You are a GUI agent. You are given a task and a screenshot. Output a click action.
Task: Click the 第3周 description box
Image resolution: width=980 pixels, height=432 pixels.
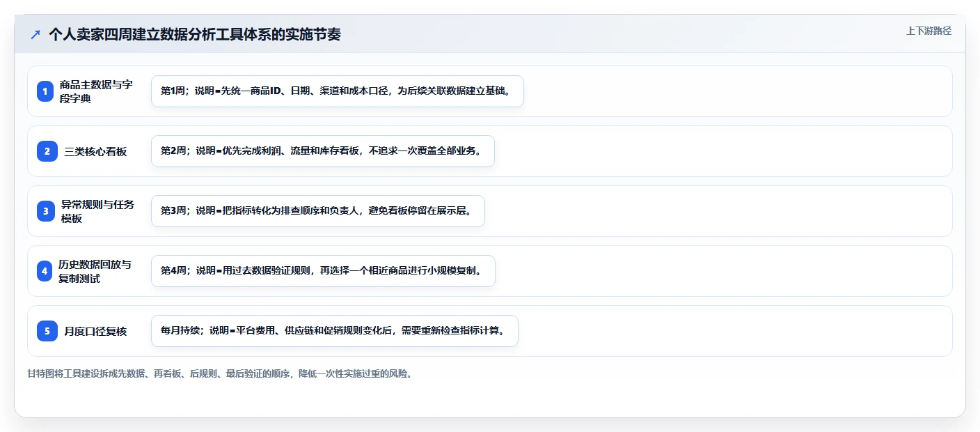[x=318, y=211]
